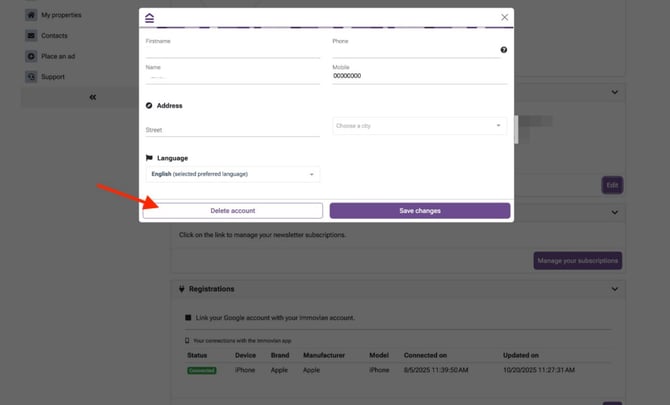Tick the Link your Google account checkbox

click(x=188, y=317)
